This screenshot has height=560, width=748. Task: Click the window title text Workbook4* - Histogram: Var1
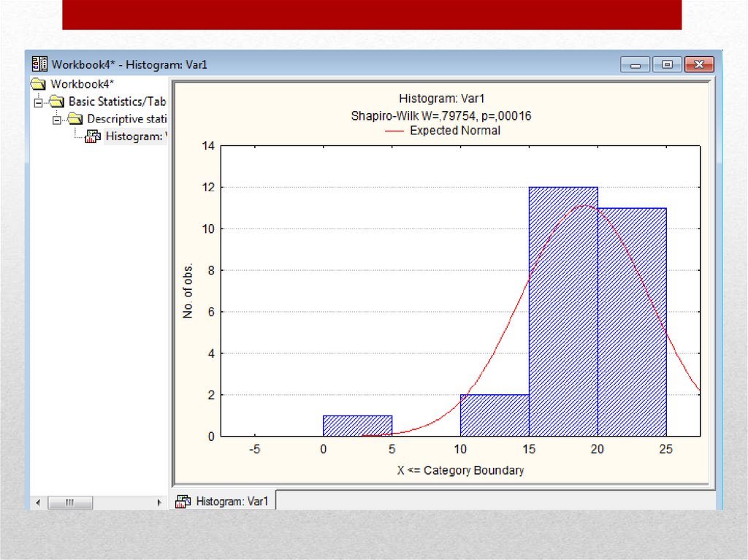click(x=129, y=64)
